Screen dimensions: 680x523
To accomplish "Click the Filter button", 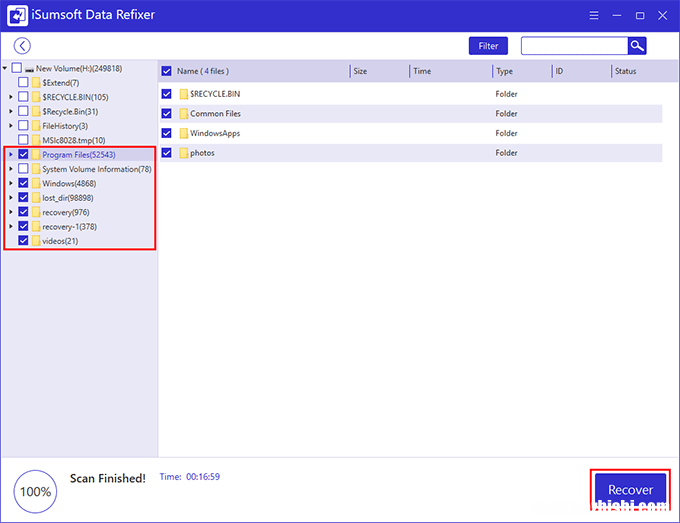I will (x=488, y=46).
